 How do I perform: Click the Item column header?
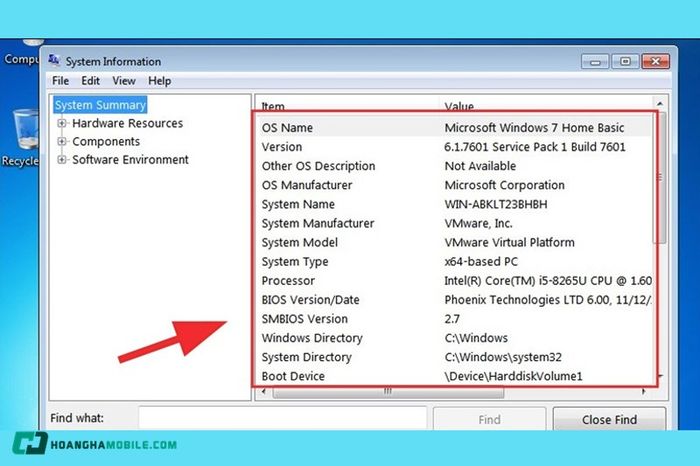coord(273,106)
